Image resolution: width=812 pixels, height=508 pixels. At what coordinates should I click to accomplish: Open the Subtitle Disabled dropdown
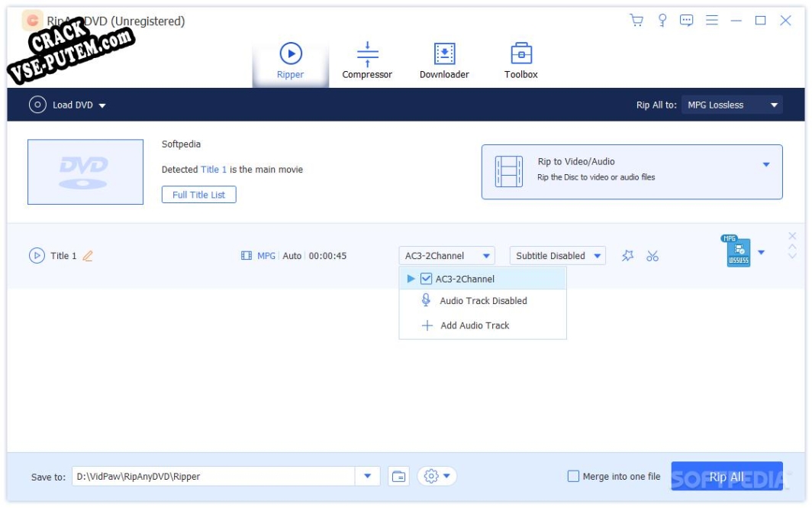(x=557, y=256)
